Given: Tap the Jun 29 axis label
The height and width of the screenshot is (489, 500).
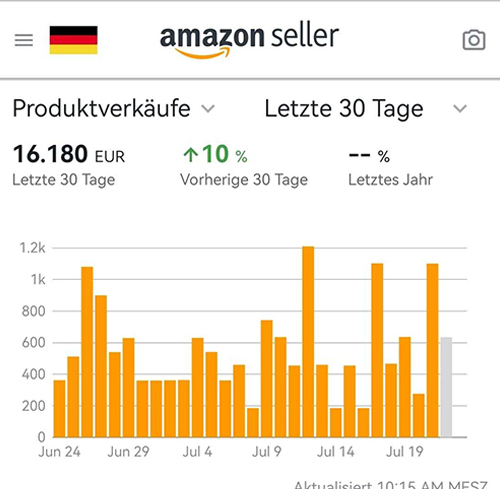Looking at the screenshot, I should point(128,452).
